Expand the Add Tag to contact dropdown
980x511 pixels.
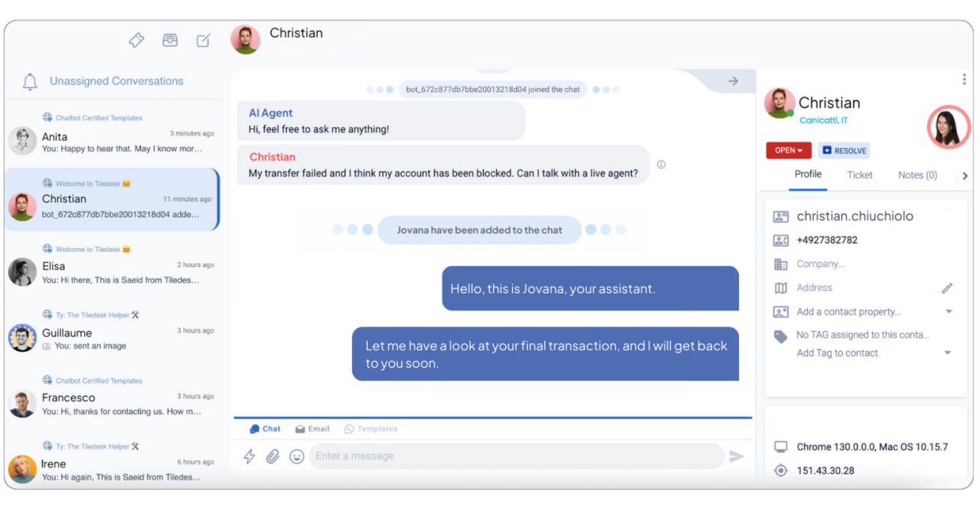click(x=948, y=353)
